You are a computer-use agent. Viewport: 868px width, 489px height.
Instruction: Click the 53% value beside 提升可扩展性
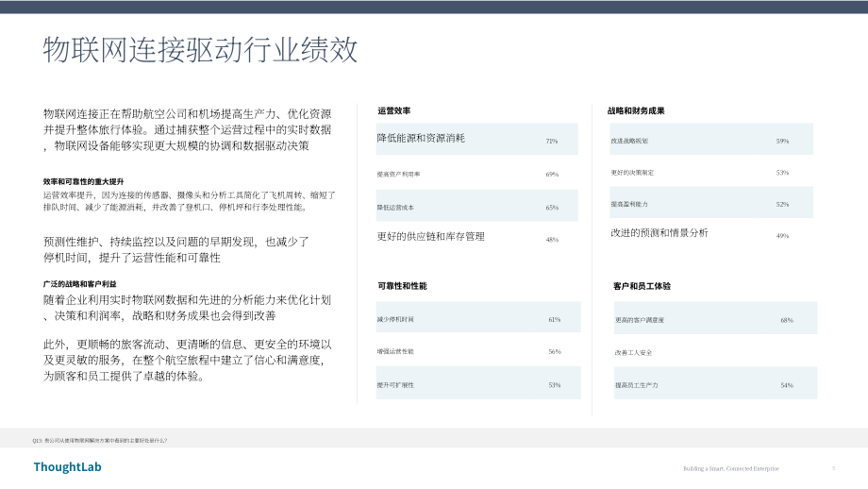tap(554, 385)
